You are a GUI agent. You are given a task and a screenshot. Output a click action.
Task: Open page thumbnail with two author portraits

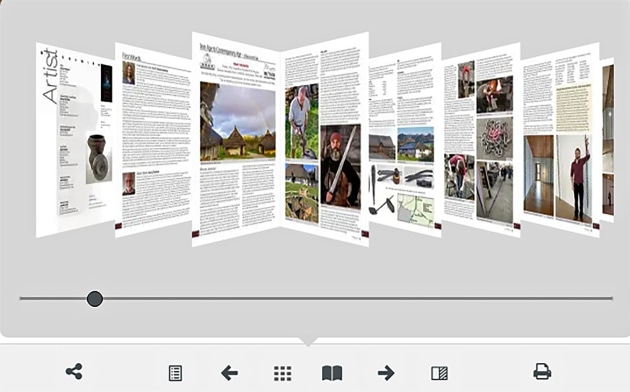[153, 140]
